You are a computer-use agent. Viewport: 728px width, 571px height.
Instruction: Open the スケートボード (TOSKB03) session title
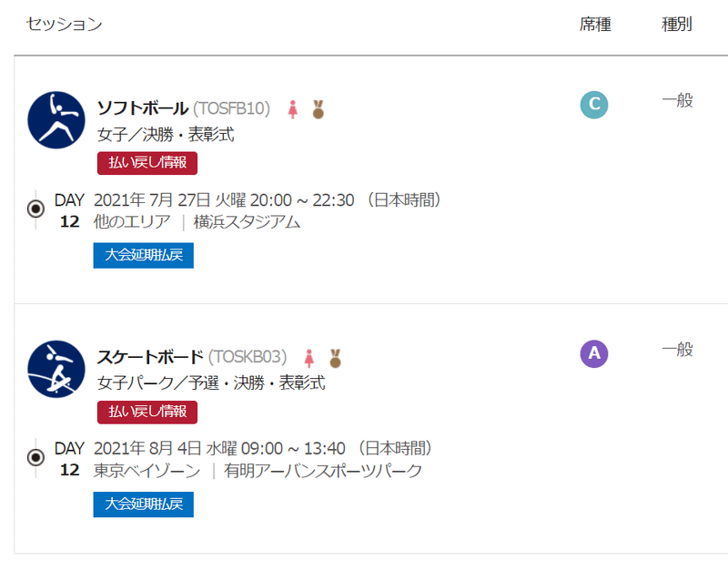[x=192, y=357]
